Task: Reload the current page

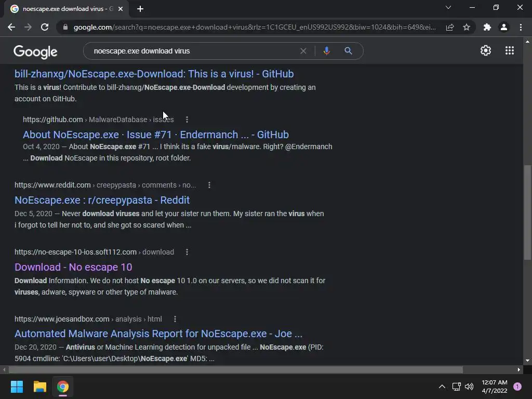Action: [x=45, y=27]
